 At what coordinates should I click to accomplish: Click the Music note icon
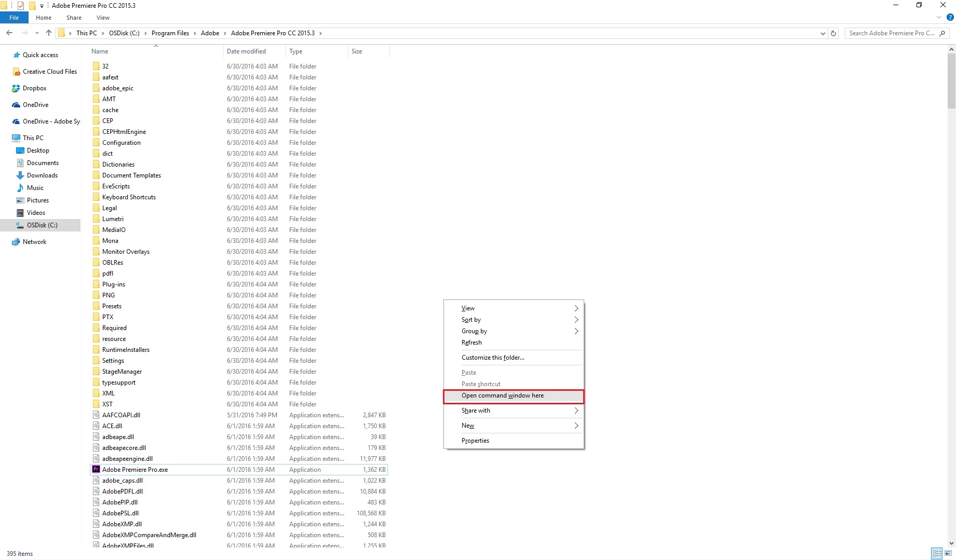pyautogui.click(x=20, y=188)
